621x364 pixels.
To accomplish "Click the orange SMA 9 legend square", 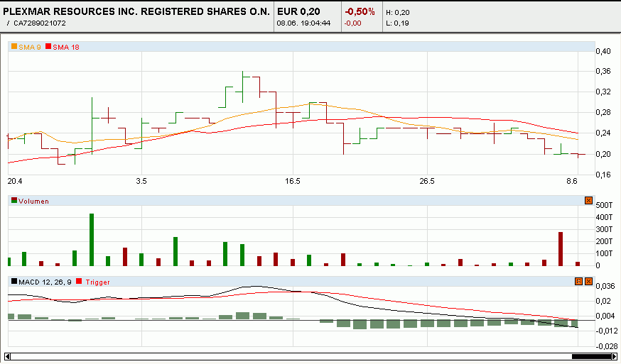I will click(13, 47).
